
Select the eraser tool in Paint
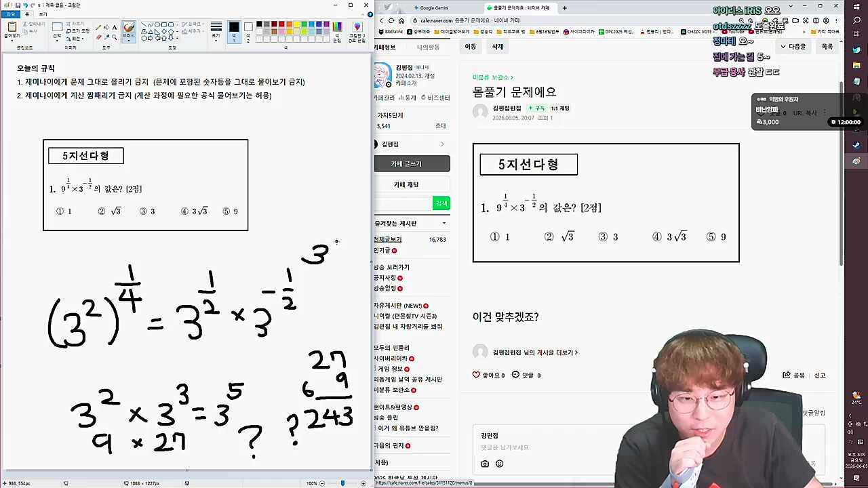[x=98, y=37]
